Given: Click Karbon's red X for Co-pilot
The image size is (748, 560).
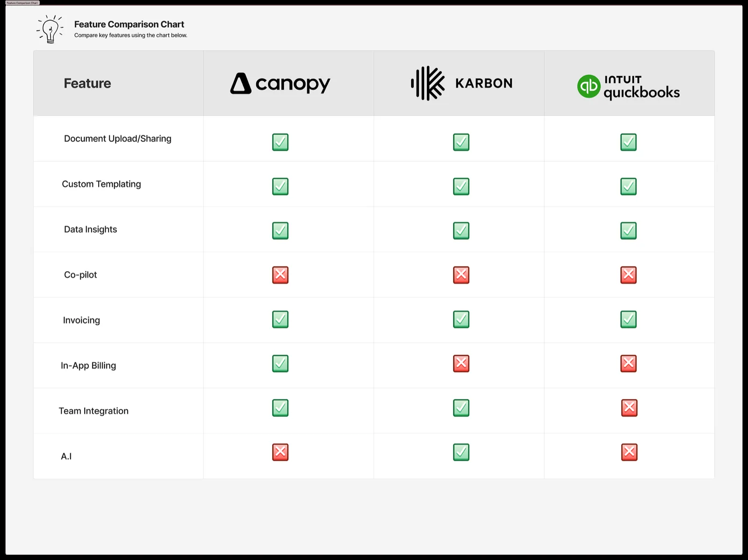Looking at the screenshot, I should (x=461, y=275).
